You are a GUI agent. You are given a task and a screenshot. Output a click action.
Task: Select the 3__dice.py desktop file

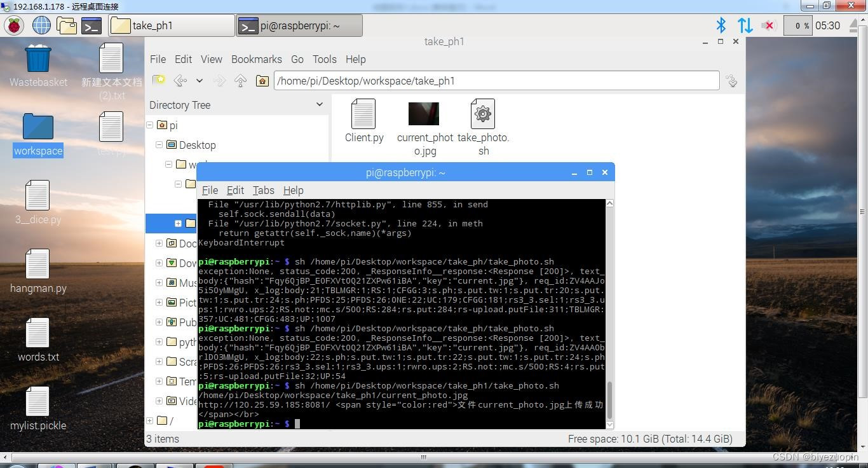point(38,203)
